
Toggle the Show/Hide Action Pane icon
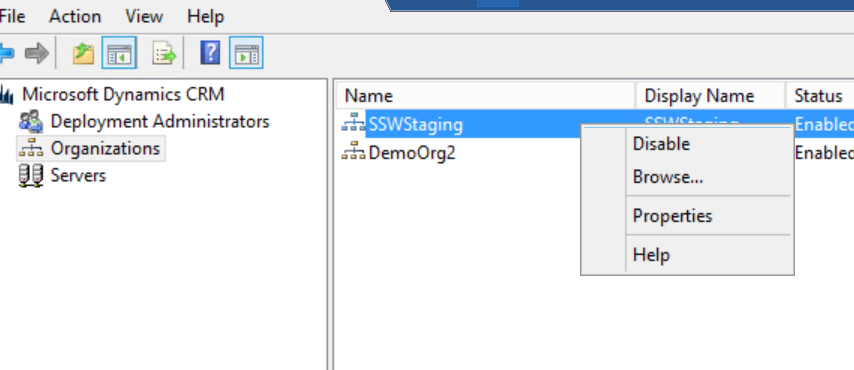(246, 53)
